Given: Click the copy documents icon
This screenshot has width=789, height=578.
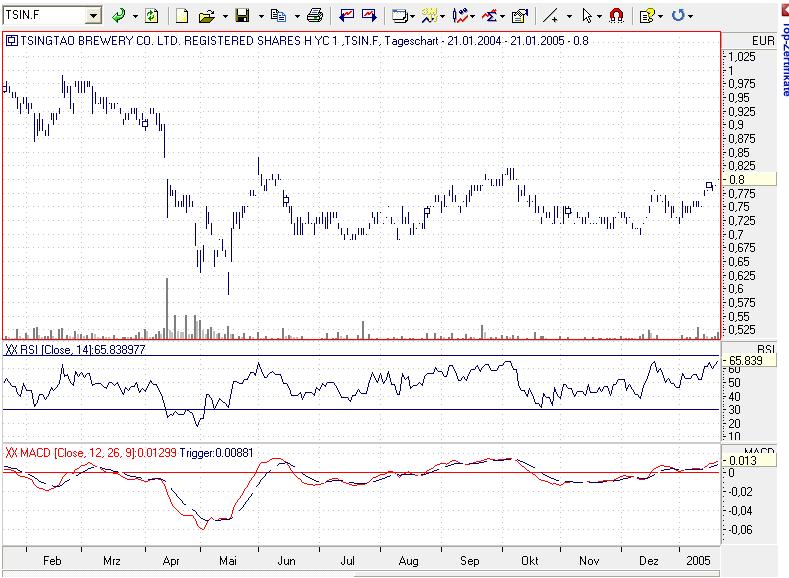Looking at the screenshot, I should pos(278,16).
